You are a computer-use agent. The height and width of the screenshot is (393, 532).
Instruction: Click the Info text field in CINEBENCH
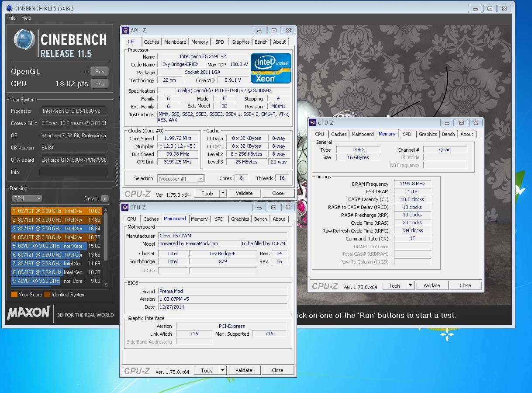[73, 172]
